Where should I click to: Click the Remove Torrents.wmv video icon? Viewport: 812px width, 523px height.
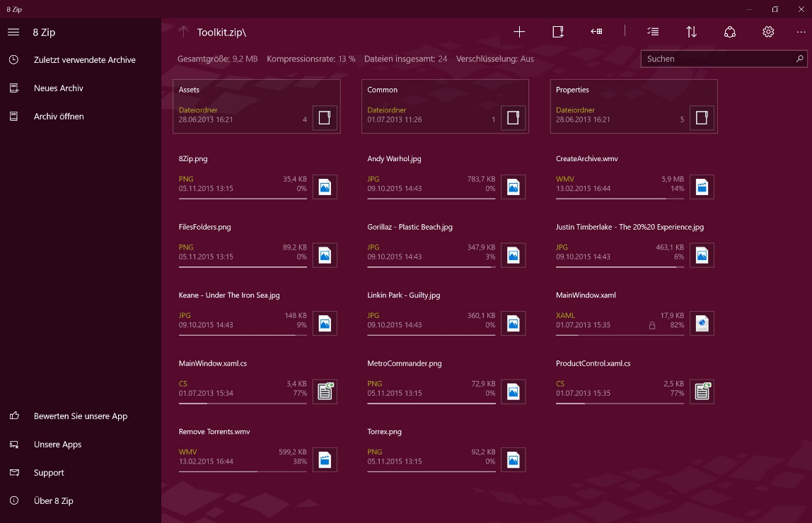point(325,460)
